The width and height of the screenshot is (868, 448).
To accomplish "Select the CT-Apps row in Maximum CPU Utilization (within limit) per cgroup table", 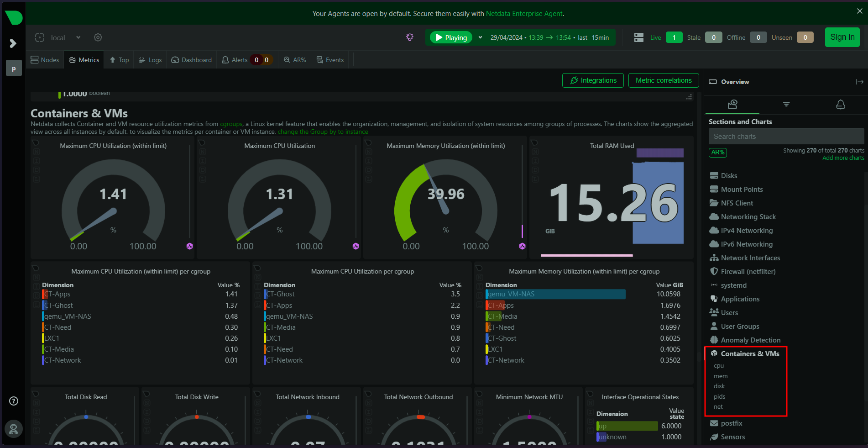I will click(x=141, y=294).
